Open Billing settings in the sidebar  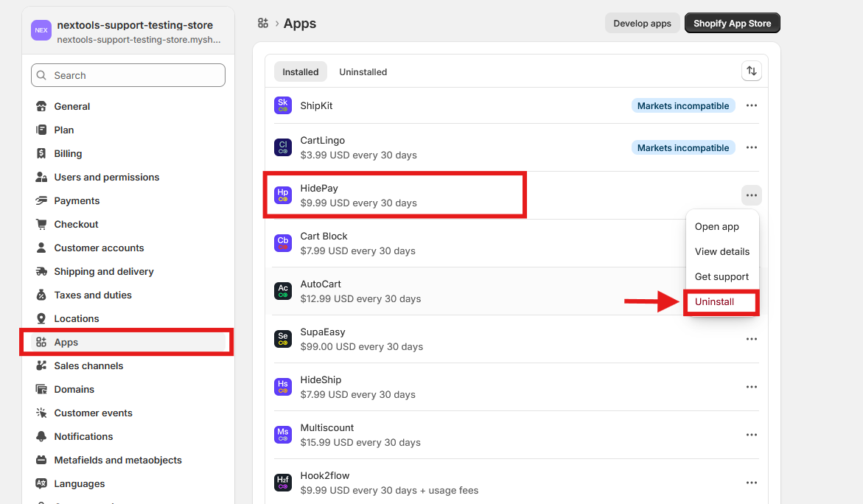[68, 153]
